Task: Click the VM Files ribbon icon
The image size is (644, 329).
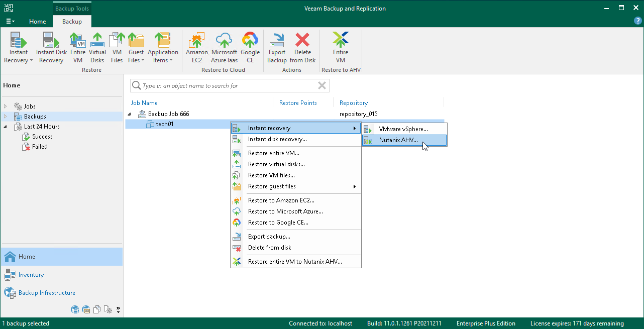Action: pyautogui.click(x=117, y=39)
